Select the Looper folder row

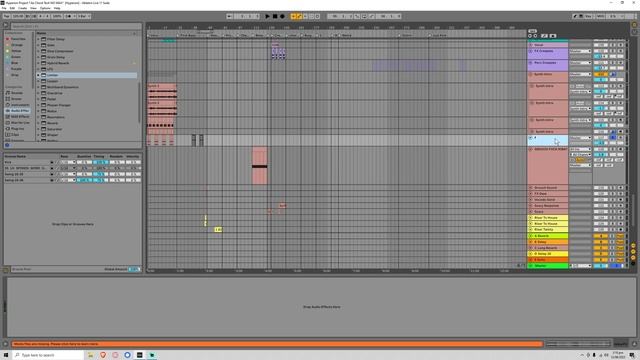[87, 81]
